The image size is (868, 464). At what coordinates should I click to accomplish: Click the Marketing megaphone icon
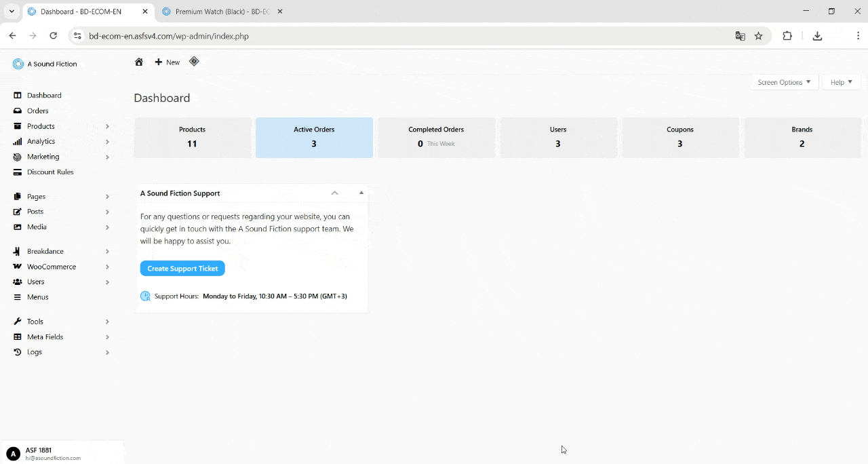[x=18, y=157]
